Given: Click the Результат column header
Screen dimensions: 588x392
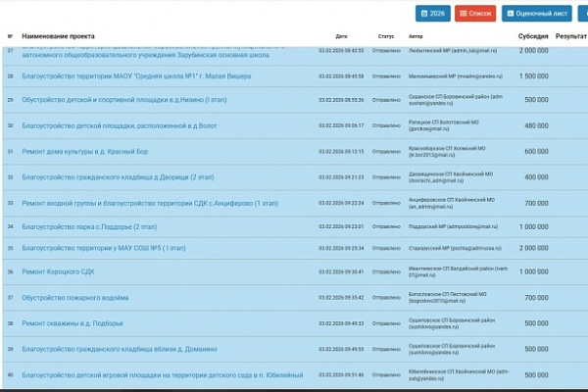Looking at the screenshot, I should coord(570,35).
